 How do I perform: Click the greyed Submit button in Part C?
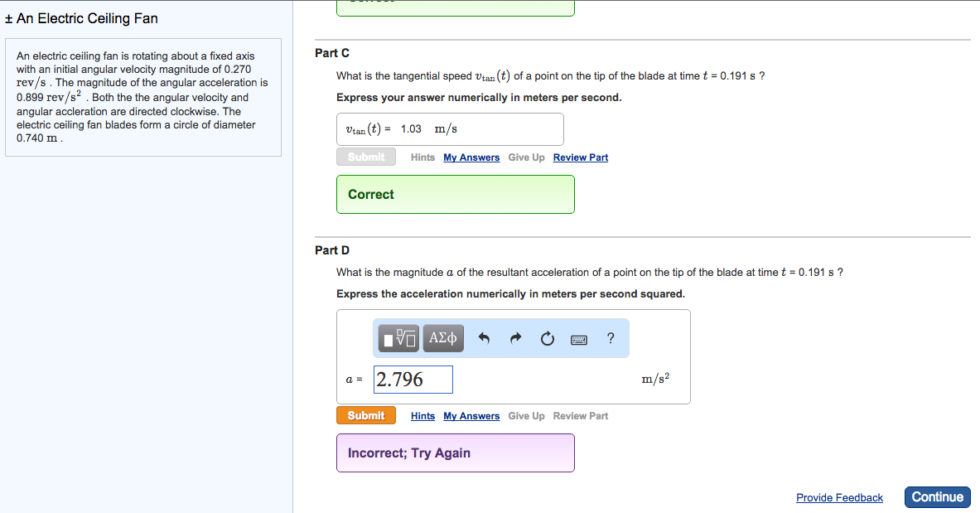click(x=366, y=157)
